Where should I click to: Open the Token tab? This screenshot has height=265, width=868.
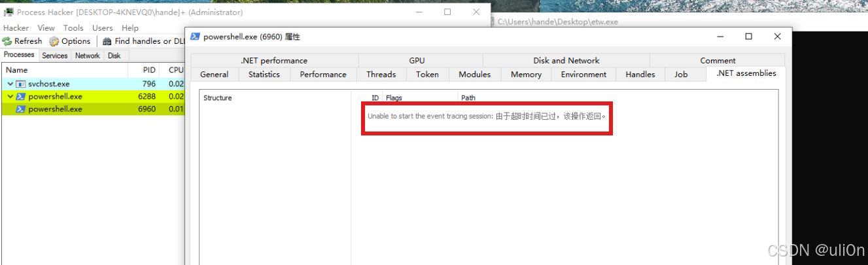[428, 75]
